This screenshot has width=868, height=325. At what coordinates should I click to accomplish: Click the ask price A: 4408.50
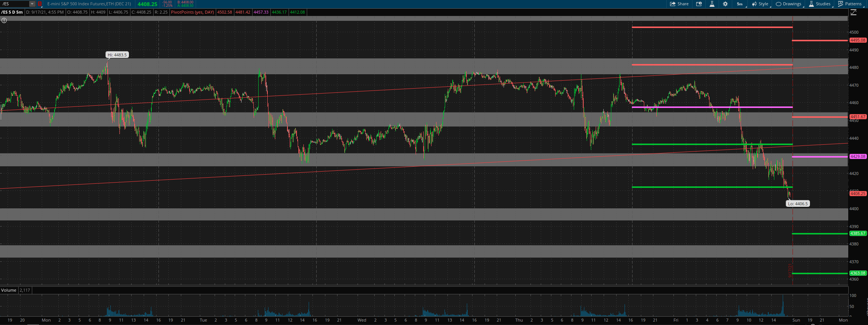(185, 6)
